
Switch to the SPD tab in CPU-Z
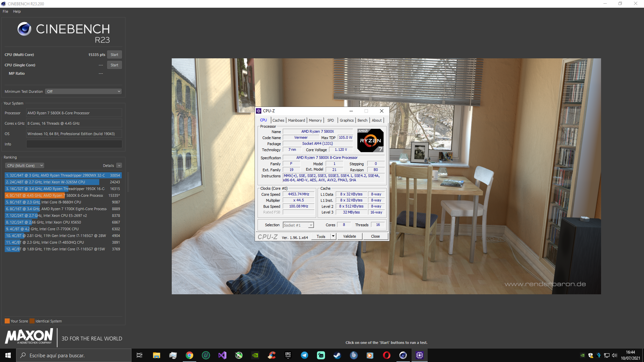pos(330,120)
